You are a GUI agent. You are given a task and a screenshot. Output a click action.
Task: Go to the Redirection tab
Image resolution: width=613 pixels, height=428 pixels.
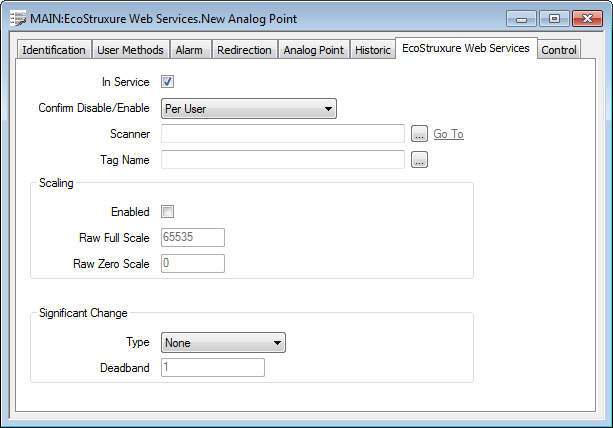pos(244,50)
